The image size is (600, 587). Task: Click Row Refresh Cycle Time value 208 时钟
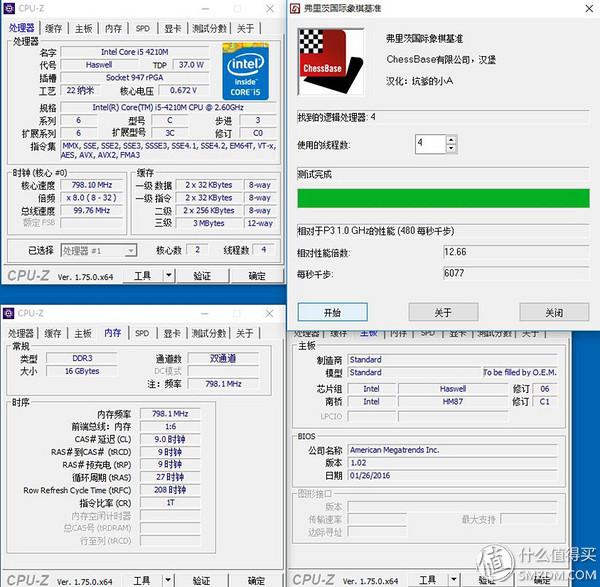(x=170, y=490)
